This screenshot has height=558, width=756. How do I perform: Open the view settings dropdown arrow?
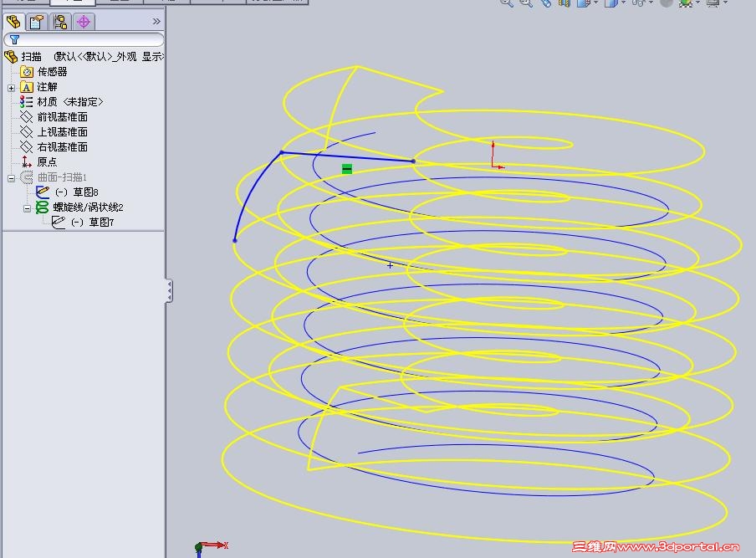coord(726,3)
